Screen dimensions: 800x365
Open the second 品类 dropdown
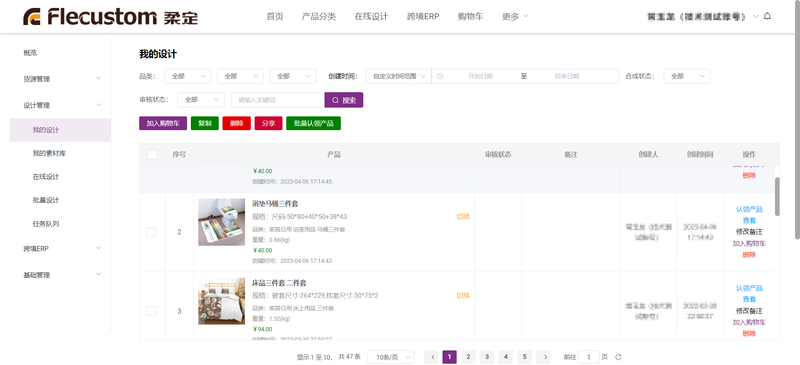[240, 76]
